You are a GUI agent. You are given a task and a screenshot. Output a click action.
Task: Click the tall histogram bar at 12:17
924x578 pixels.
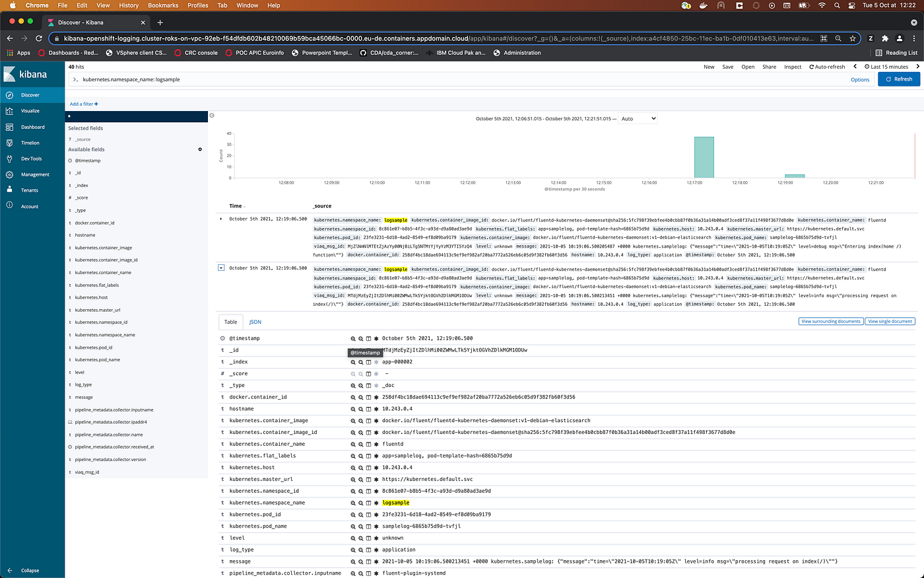704,157
